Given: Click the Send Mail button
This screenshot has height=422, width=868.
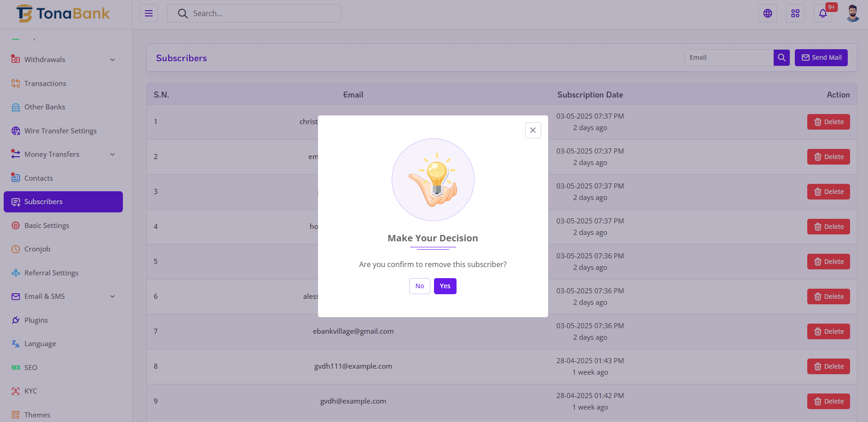Looking at the screenshot, I should point(821,57).
